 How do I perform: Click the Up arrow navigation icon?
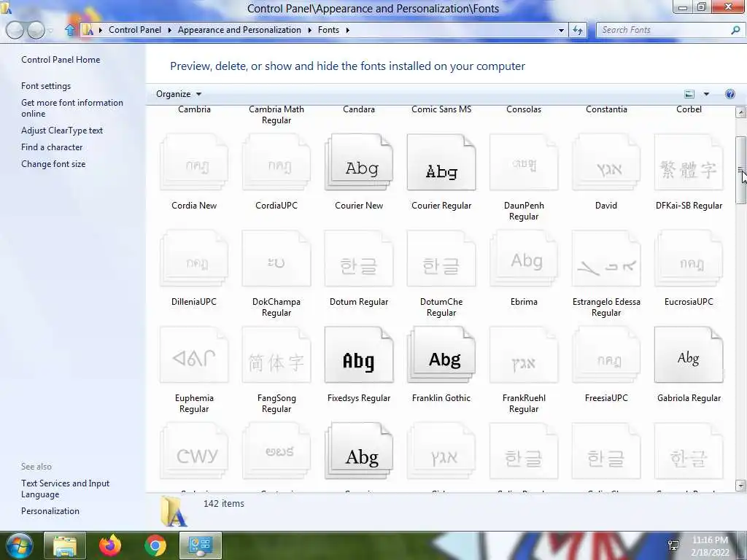pos(70,30)
